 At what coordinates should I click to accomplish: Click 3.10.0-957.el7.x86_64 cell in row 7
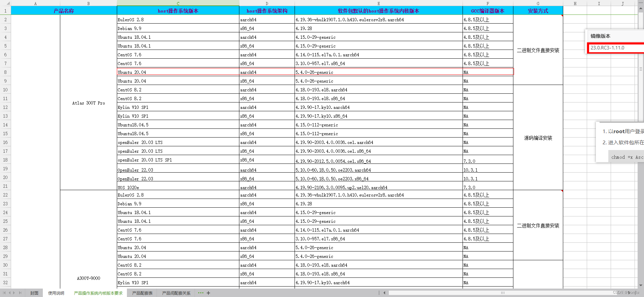click(379, 63)
